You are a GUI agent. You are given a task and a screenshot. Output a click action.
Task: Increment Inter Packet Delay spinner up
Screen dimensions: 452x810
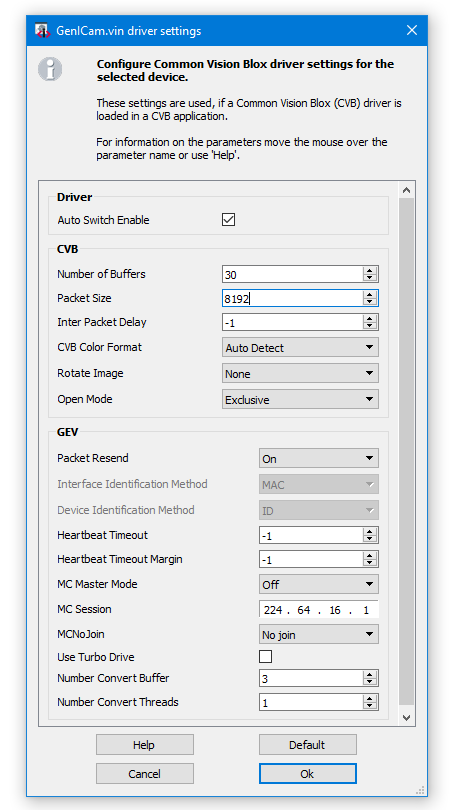click(369, 319)
